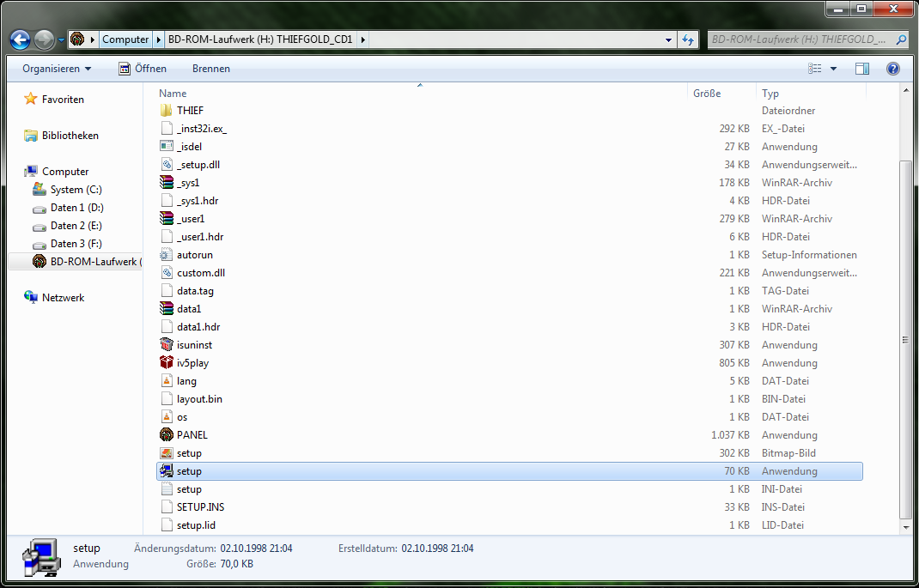Select the THIEF folder icon

[167, 110]
